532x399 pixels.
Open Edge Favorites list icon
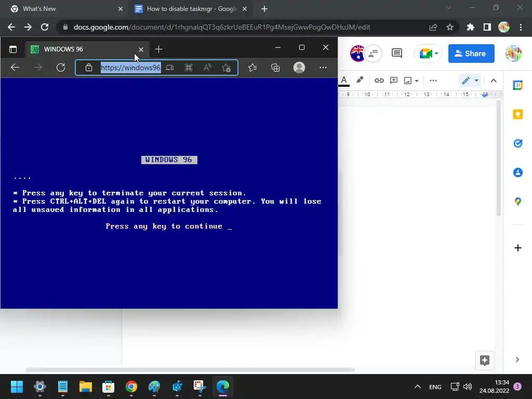(x=252, y=68)
